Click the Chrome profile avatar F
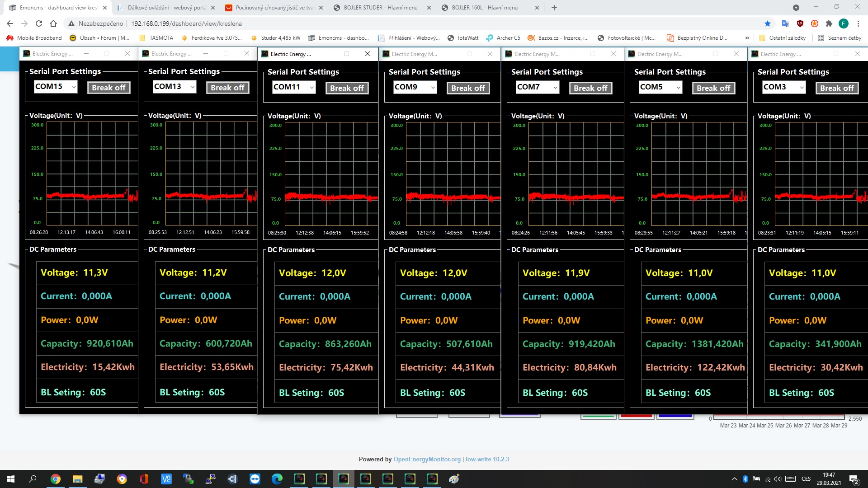Viewport: 868px width, 488px height. click(843, 23)
